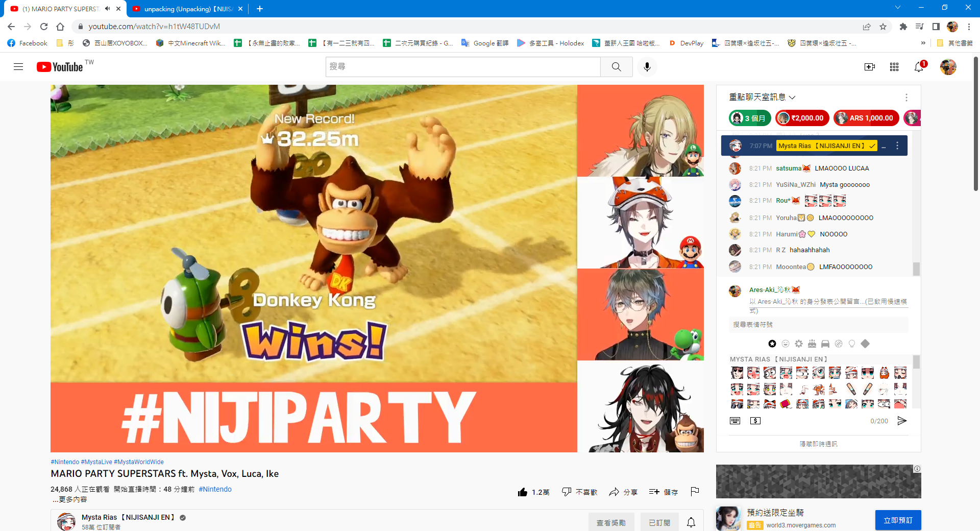Select the star channel-emotes category

(x=772, y=344)
